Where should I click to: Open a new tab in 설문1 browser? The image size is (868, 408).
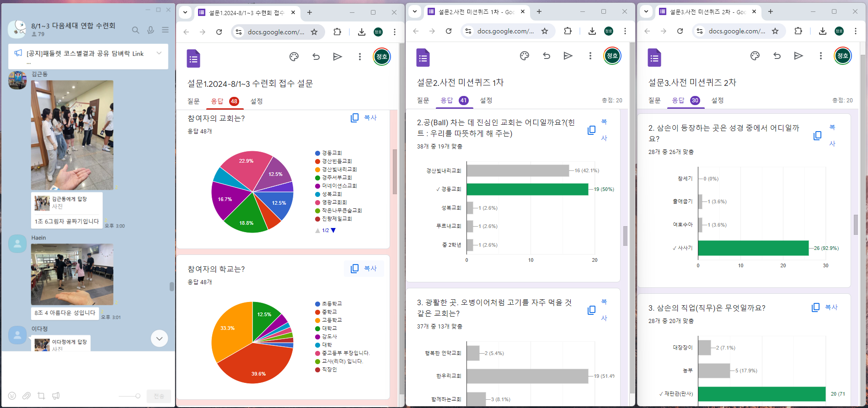click(x=310, y=12)
